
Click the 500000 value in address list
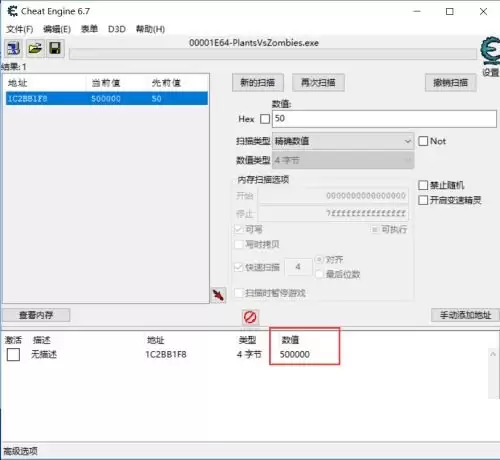(x=295, y=354)
